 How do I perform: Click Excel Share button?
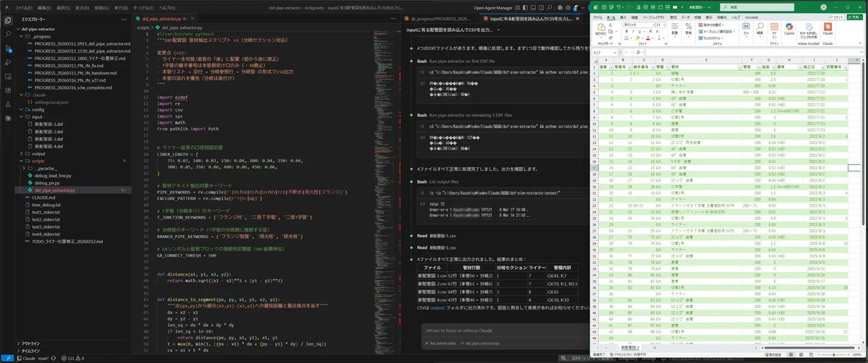(856, 17)
